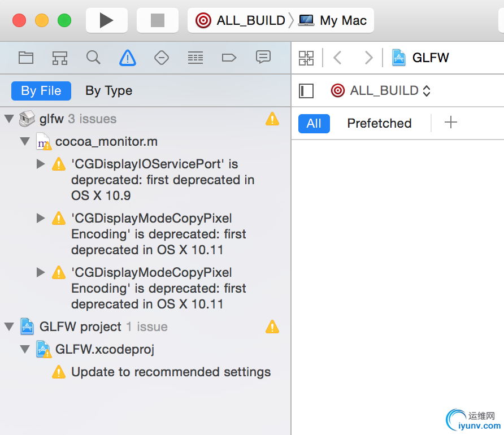
Task: Click the Run build play button
Action: coord(106,20)
